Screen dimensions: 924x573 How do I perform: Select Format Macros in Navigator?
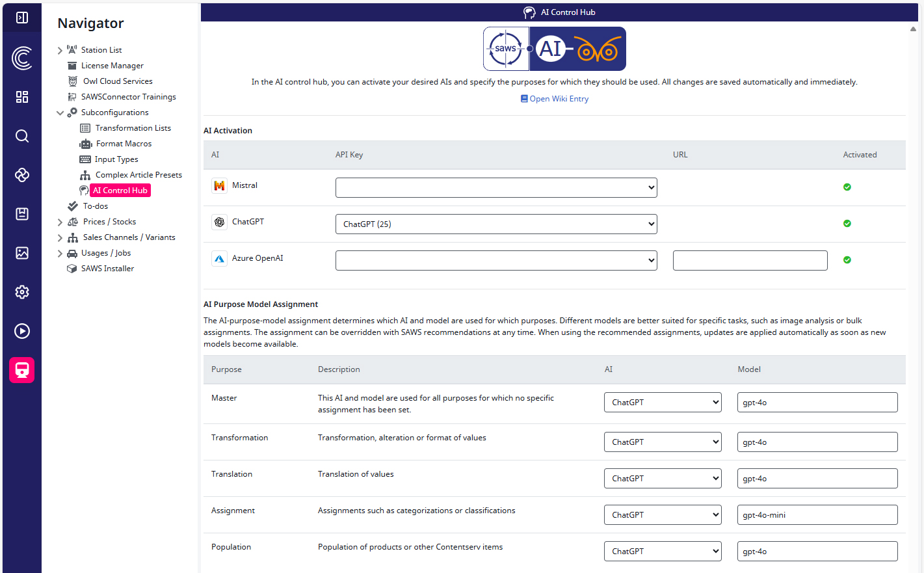tap(124, 144)
